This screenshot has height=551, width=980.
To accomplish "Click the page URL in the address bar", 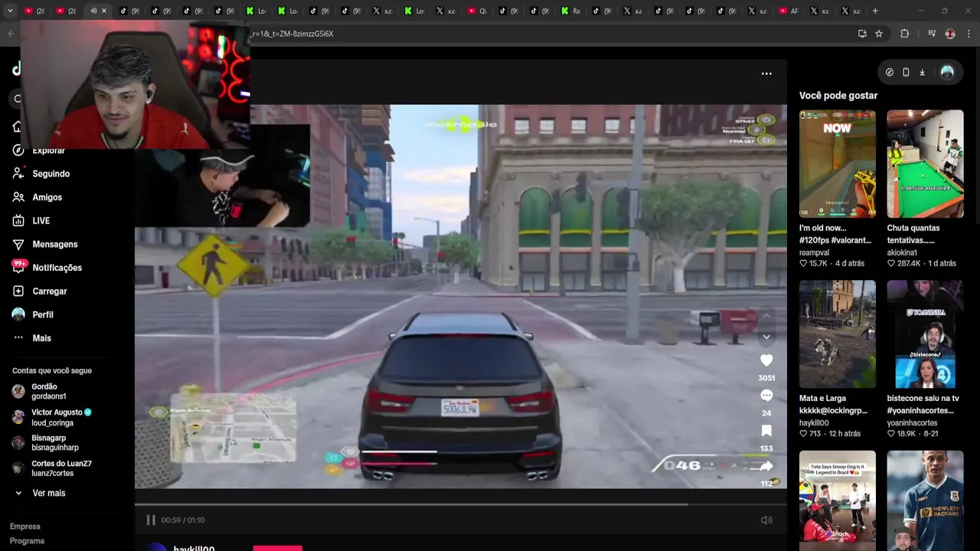I will (292, 34).
